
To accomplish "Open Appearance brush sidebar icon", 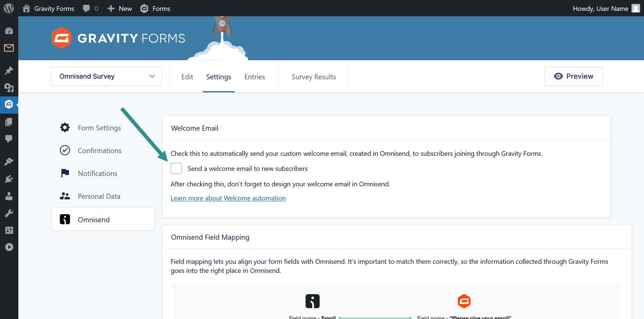I will [9, 161].
